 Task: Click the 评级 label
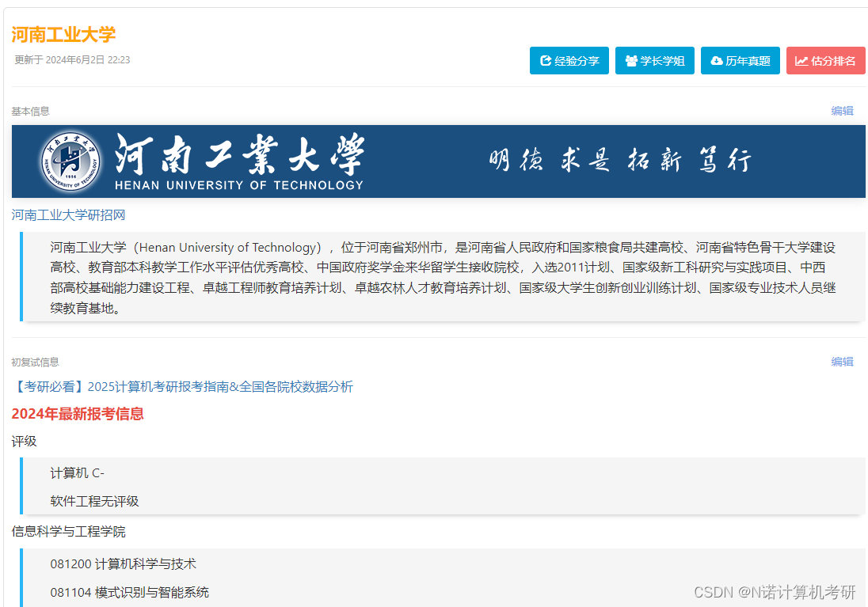(x=24, y=441)
